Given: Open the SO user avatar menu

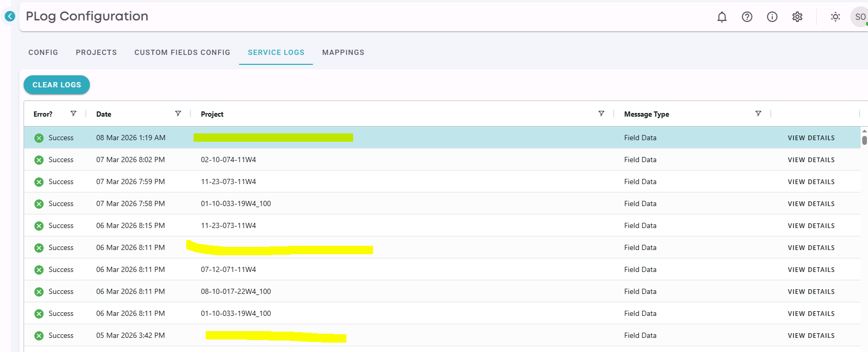Looking at the screenshot, I should pyautogui.click(x=860, y=17).
